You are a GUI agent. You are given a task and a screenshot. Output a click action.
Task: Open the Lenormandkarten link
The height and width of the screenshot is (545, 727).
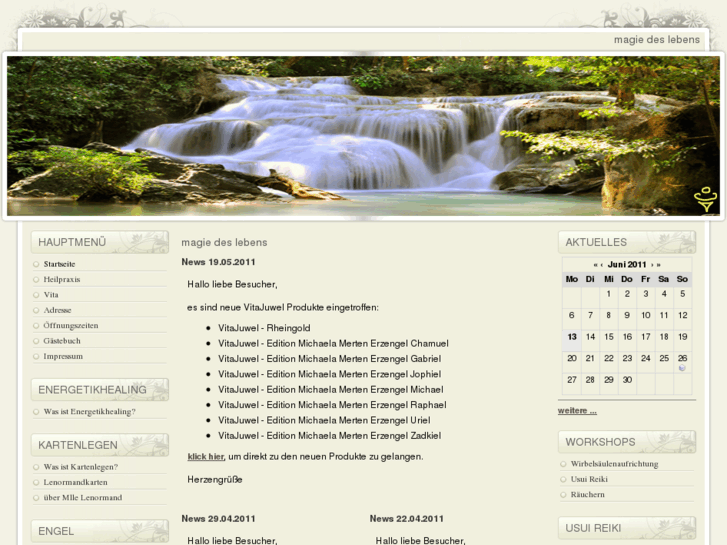pyautogui.click(x=76, y=482)
